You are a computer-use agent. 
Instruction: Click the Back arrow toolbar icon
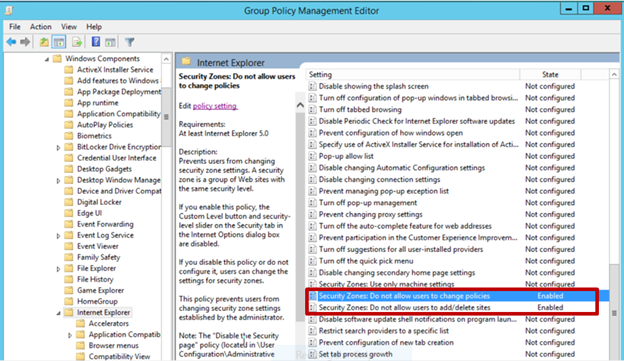11,42
